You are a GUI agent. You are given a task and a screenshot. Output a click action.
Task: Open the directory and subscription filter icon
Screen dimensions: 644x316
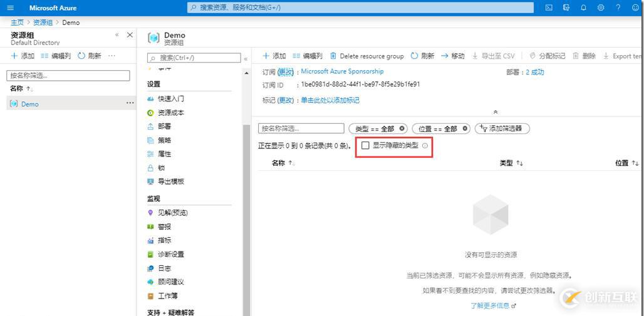pos(566,8)
